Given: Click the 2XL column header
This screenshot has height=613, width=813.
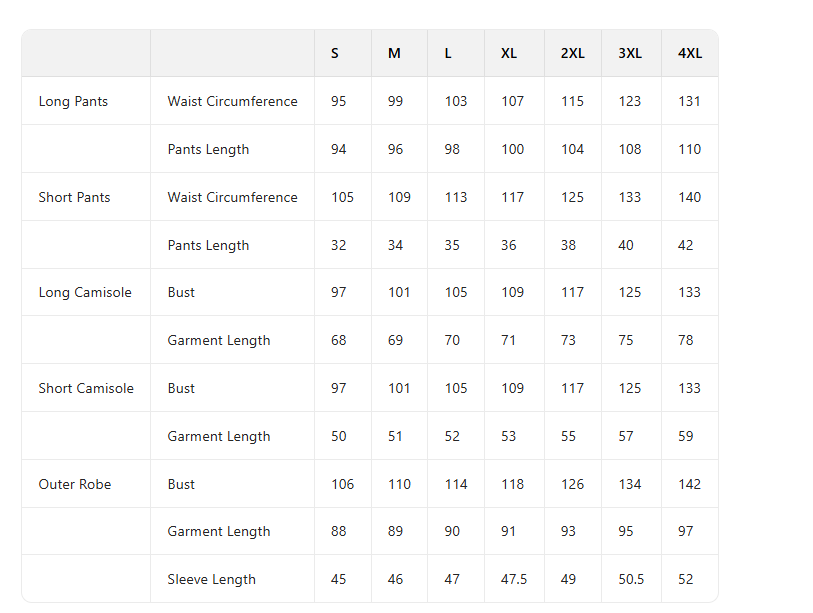Looking at the screenshot, I should click(572, 54).
